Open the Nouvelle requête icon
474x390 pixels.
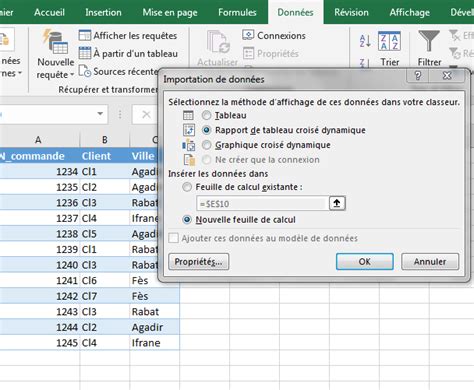pos(55,42)
